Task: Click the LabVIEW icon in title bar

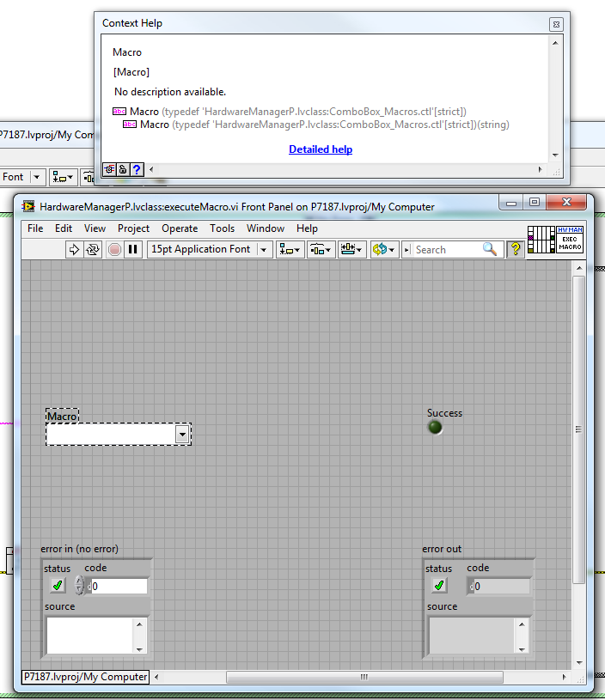Action: coord(28,206)
